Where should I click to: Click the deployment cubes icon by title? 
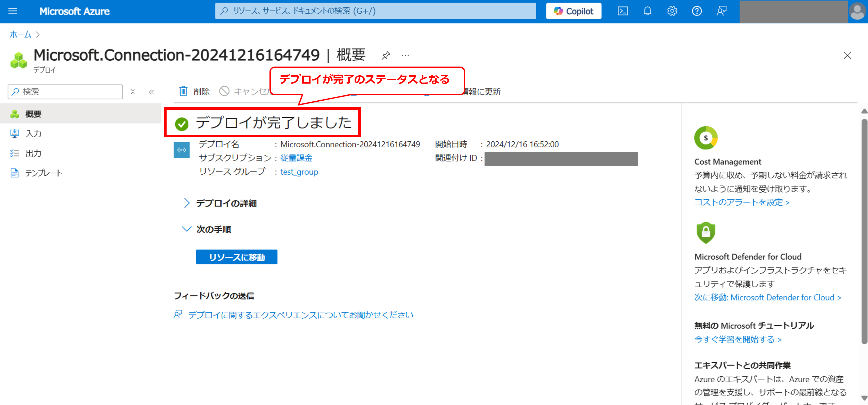pyautogui.click(x=19, y=60)
